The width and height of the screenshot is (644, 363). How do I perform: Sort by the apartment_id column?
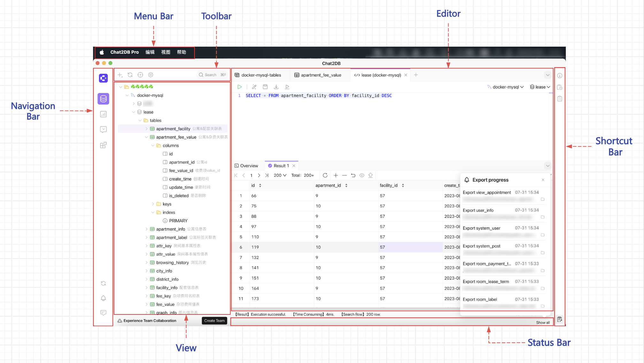pos(346,186)
